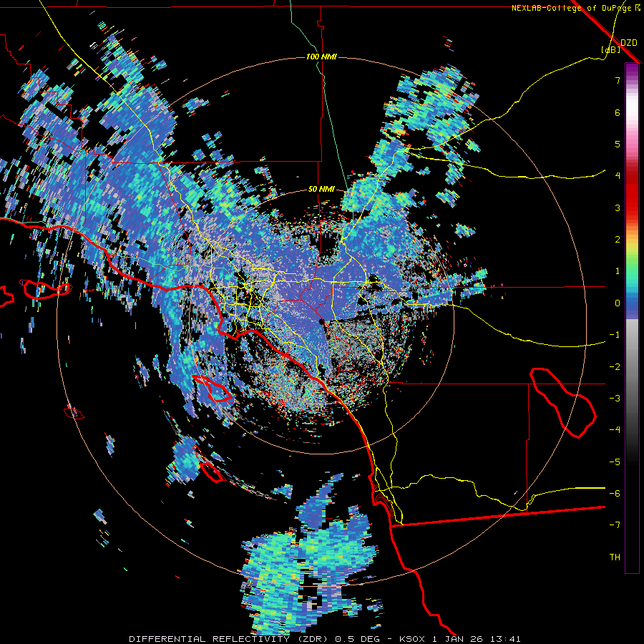644x644 pixels.
Task: Click the '1 JAN 26 13:41' timestamp
Action: (x=477, y=639)
